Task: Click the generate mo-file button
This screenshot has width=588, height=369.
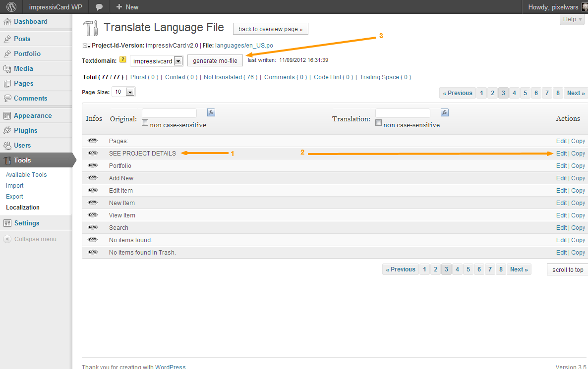Action: [x=215, y=60]
